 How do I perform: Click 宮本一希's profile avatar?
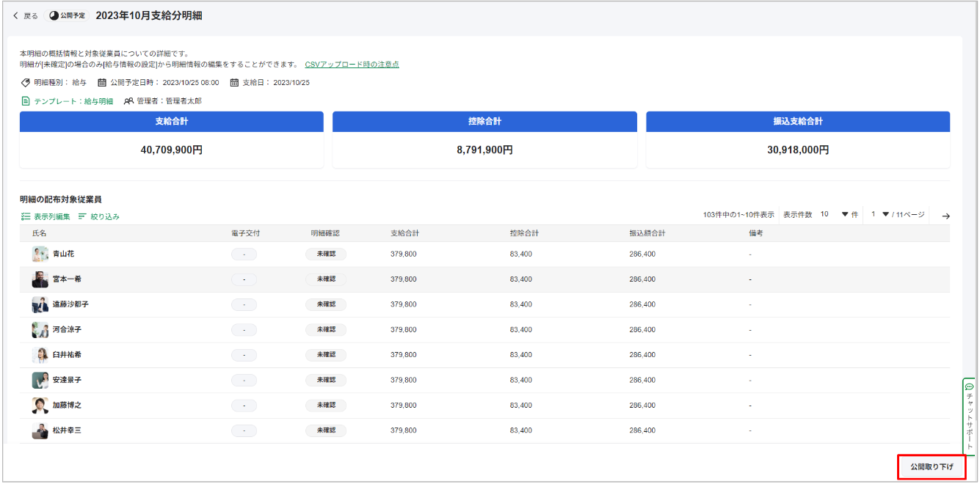pos(40,279)
